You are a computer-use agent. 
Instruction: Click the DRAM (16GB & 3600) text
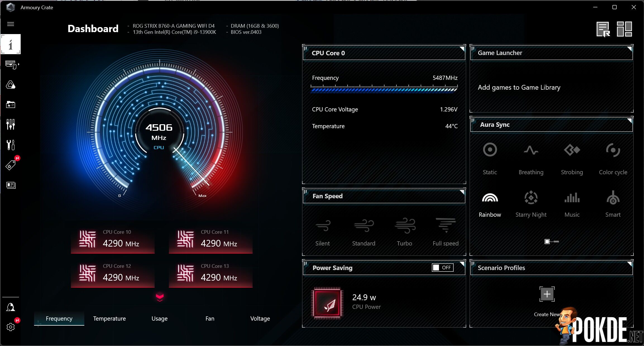(255, 26)
